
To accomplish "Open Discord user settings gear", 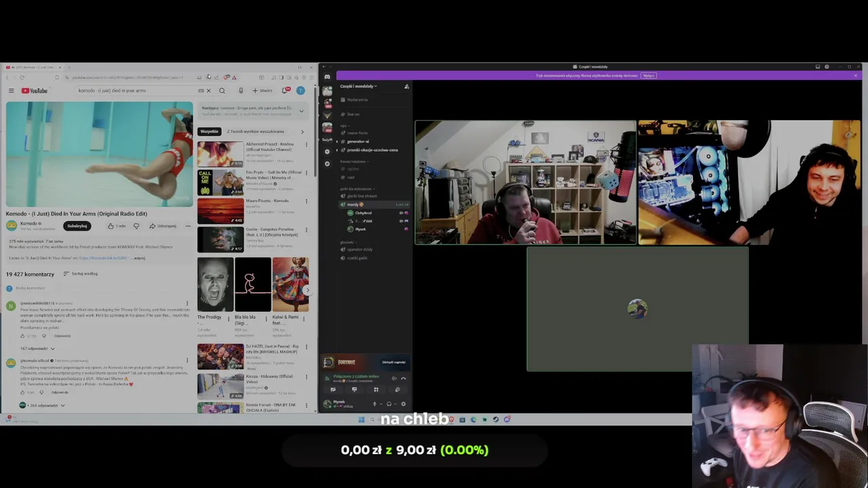I will tap(403, 404).
